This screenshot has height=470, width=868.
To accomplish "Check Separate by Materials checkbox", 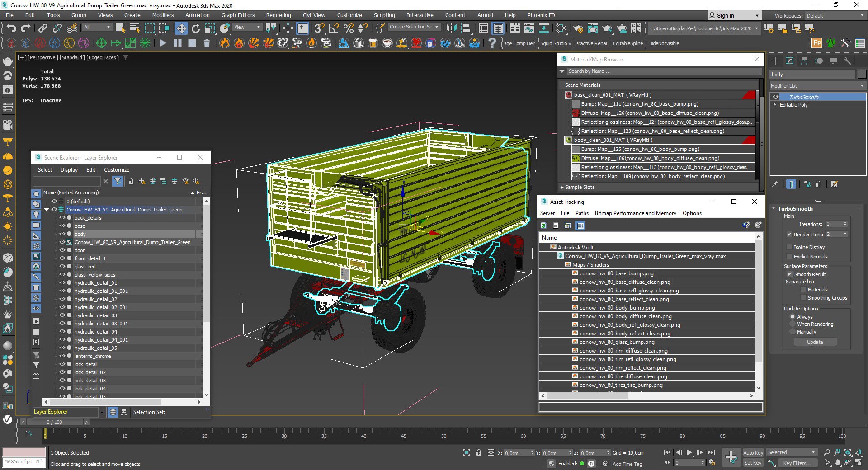I will 803,290.
